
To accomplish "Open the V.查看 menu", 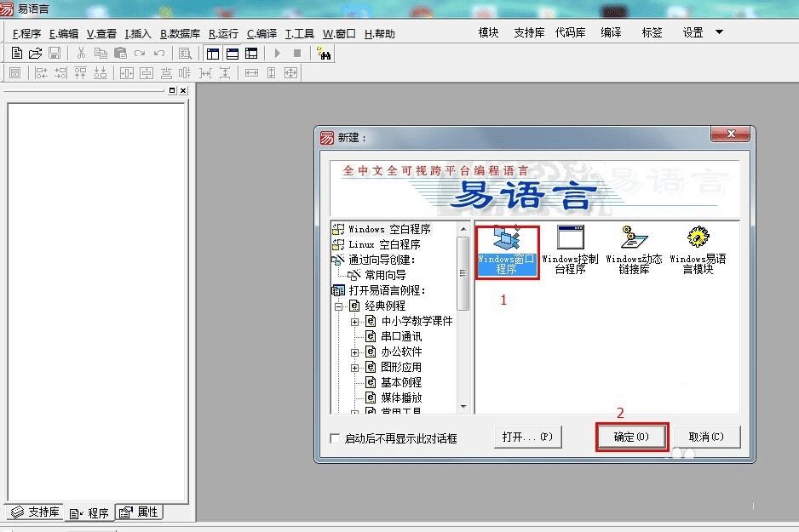I will pyautogui.click(x=101, y=33).
